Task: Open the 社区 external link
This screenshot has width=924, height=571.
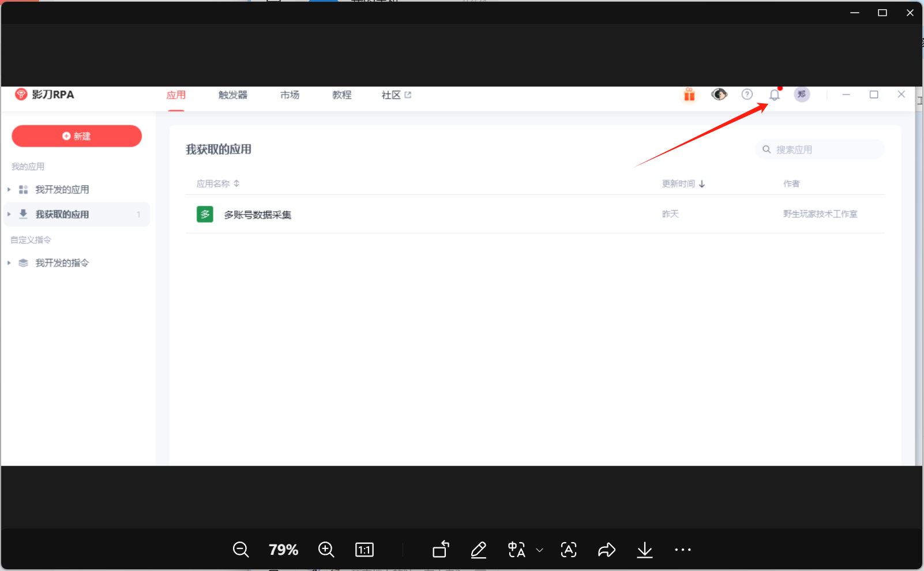Action: pos(396,95)
